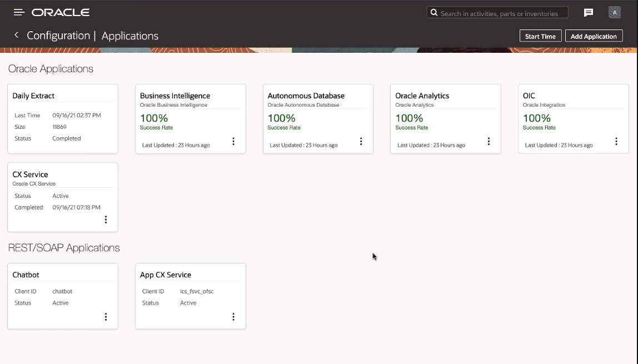Click the search magnifier icon

coord(433,13)
